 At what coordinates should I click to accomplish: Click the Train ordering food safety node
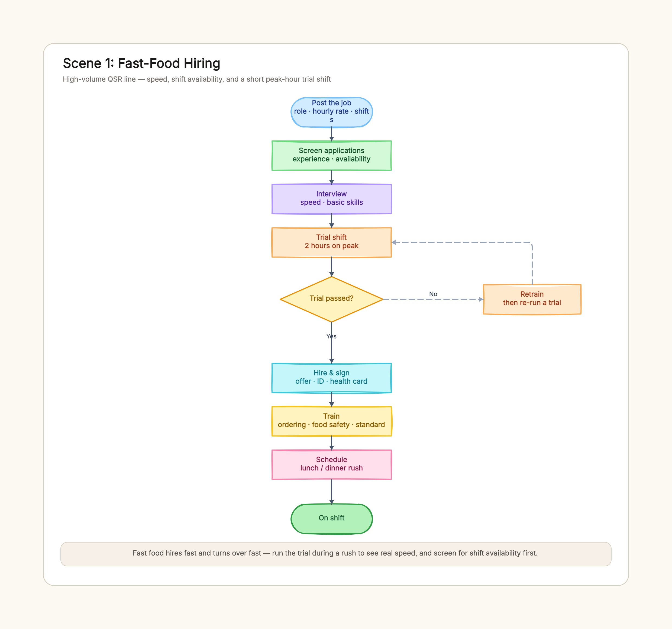coord(331,421)
